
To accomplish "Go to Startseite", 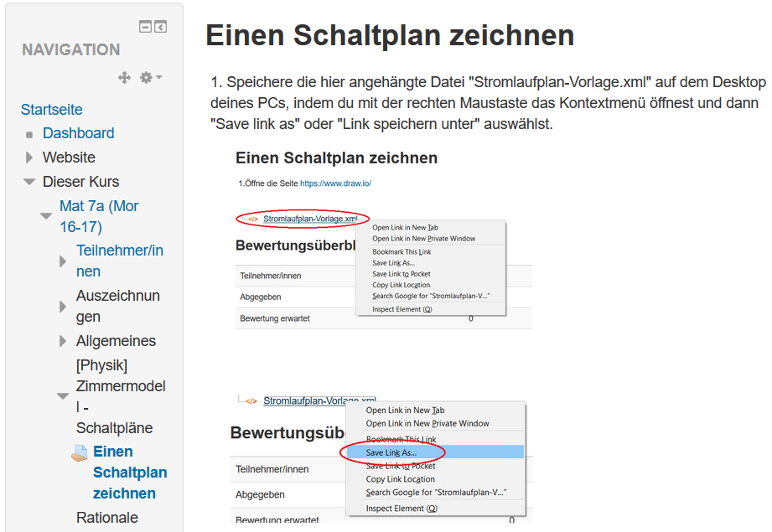I will tap(51, 110).
